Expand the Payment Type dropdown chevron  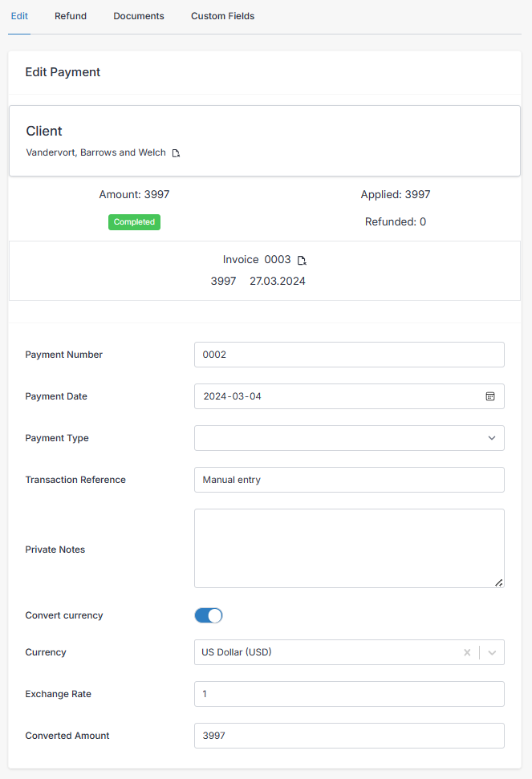[492, 438]
